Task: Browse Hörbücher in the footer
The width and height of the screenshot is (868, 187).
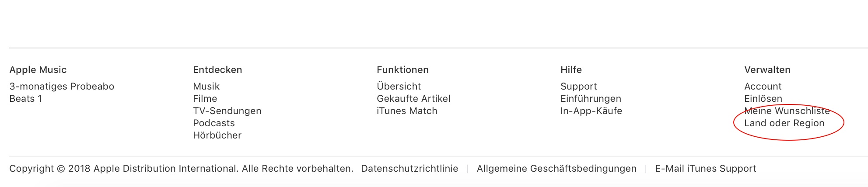Action: pos(217,135)
